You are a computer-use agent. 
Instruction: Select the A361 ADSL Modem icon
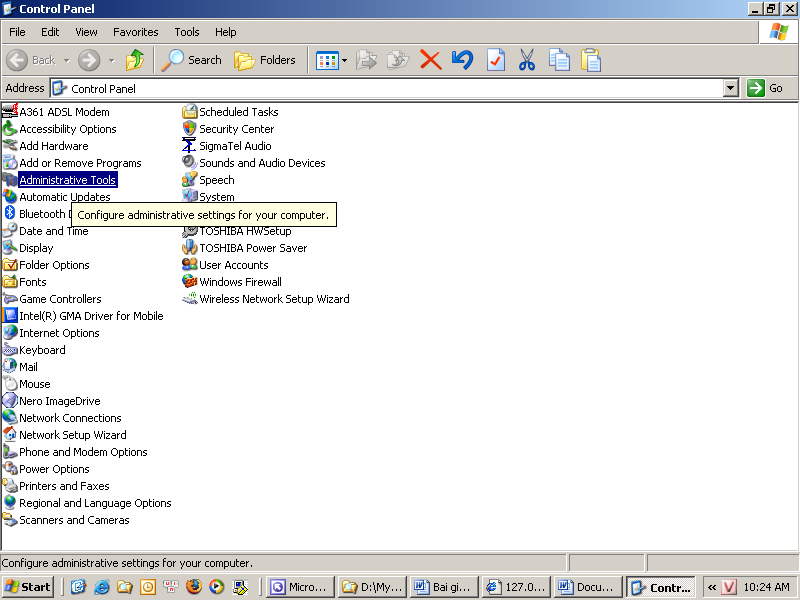10,111
